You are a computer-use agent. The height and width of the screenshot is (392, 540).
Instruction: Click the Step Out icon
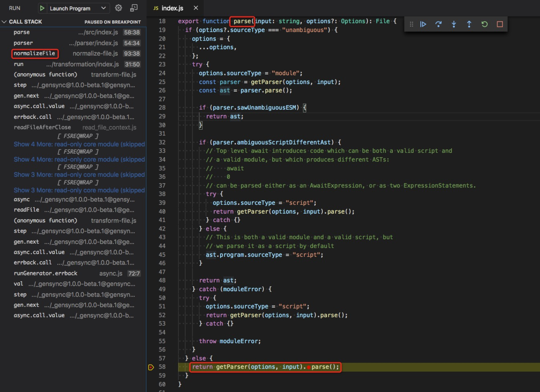pos(469,24)
